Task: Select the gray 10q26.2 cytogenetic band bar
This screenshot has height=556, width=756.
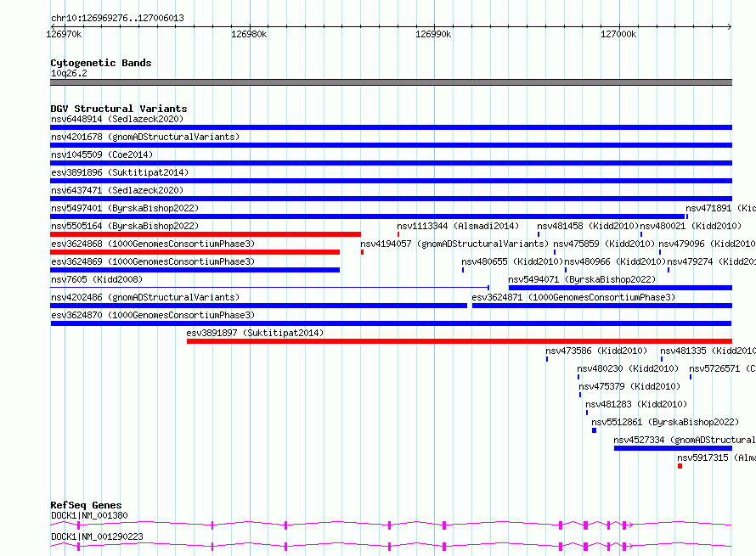Action: pyautogui.click(x=391, y=82)
